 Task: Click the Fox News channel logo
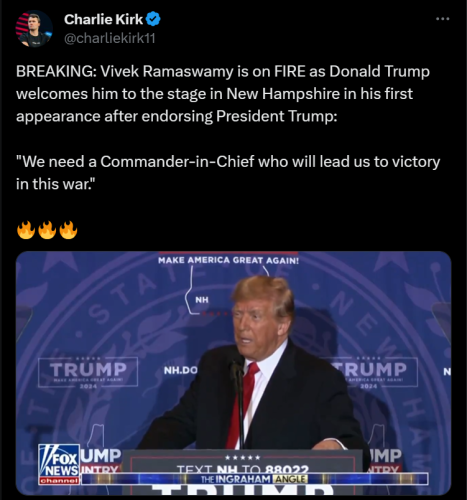pyautogui.click(x=59, y=464)
